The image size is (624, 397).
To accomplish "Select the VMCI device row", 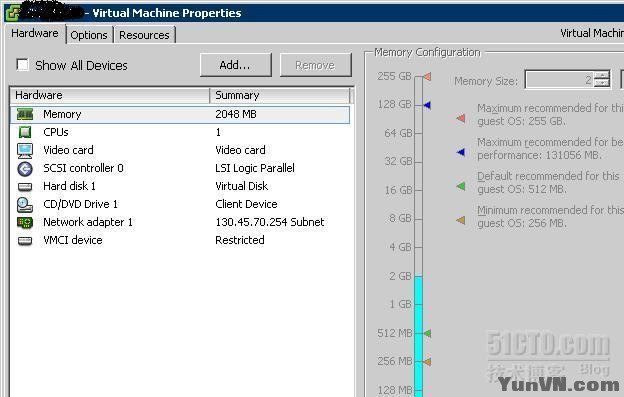I will (180, 241).
